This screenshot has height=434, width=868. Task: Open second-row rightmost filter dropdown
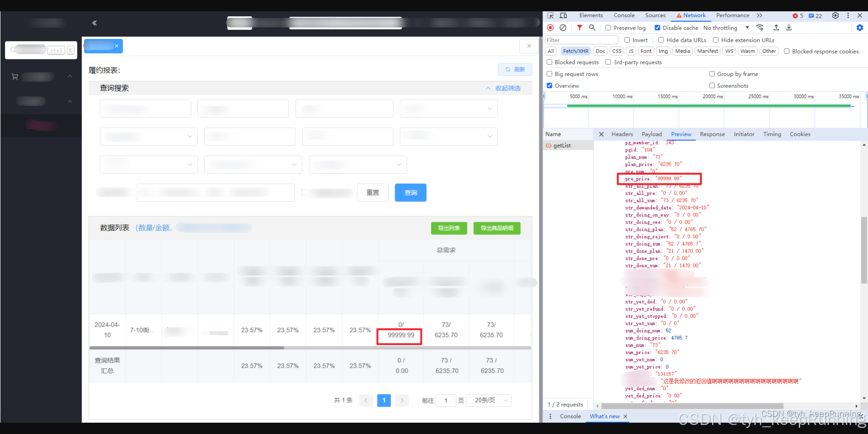[448, 136]
